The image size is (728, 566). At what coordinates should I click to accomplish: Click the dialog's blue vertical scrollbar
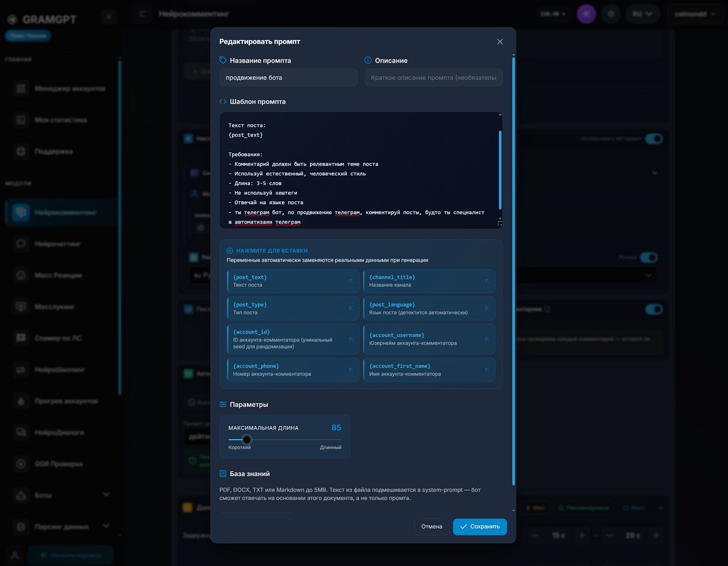(514, 271)
